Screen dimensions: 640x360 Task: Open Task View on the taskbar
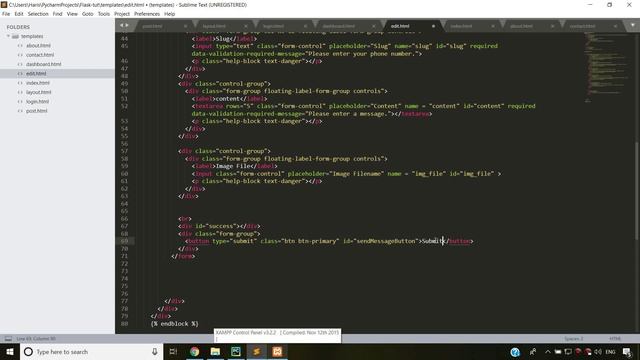point(173,351)
